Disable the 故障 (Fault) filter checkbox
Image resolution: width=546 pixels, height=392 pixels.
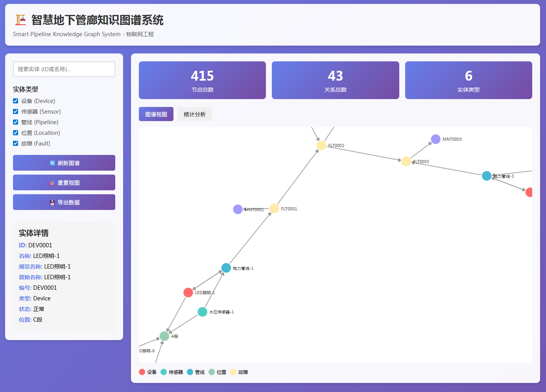pos(16,144)
